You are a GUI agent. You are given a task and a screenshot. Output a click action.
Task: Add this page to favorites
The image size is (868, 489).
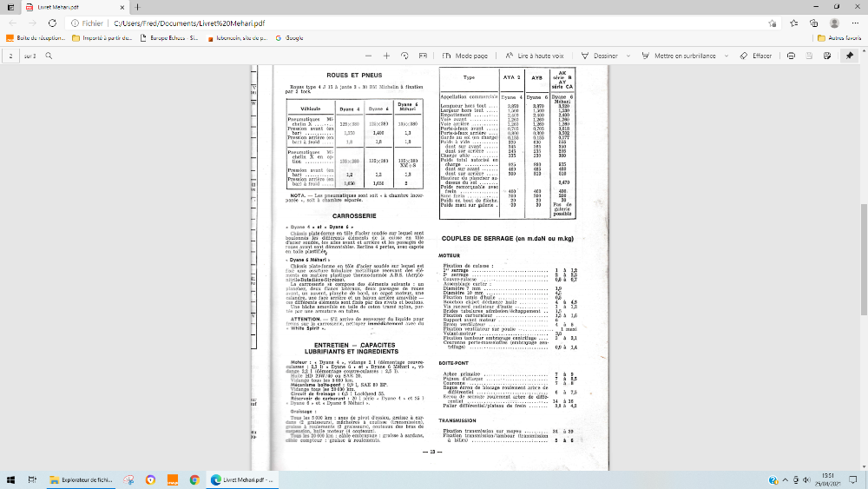click(773, 23)
